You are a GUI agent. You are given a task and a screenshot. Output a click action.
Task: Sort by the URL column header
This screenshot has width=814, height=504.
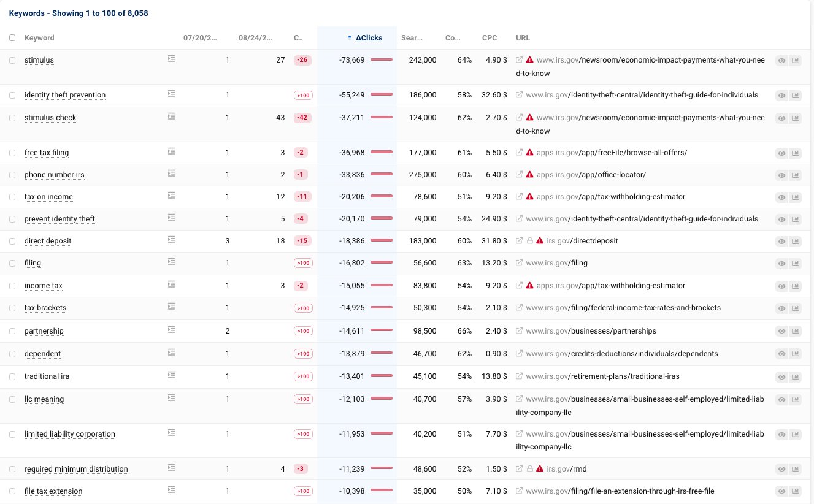coord(523,38)
